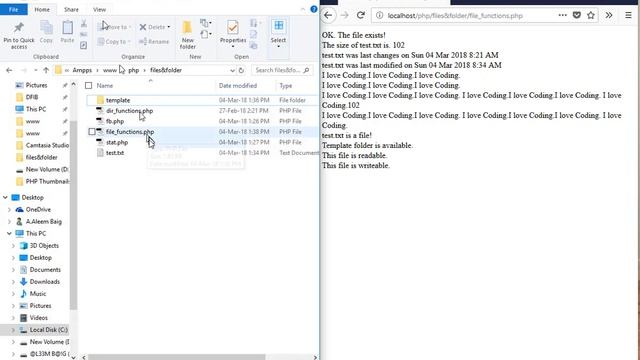Screen dimensions: 640x360
Task: Select dir_functions.php file
Action: click(x=129, y=111)
